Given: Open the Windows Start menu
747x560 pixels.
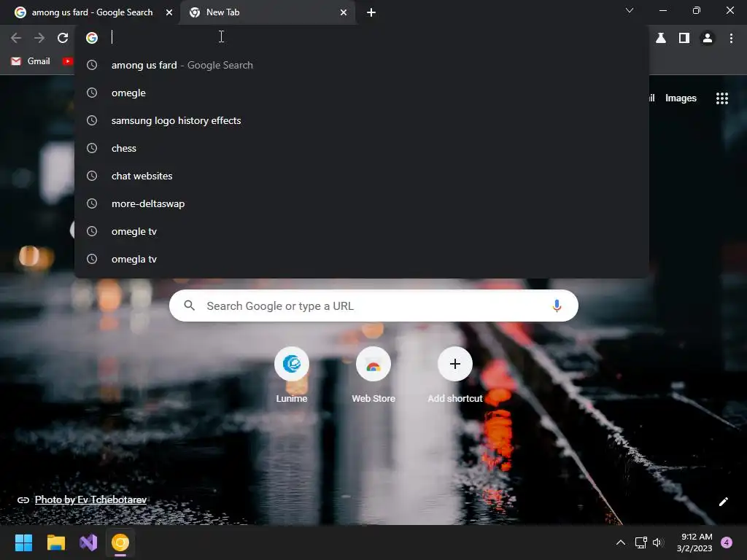Looking at the screenshot, I should [x=23, y=542].
